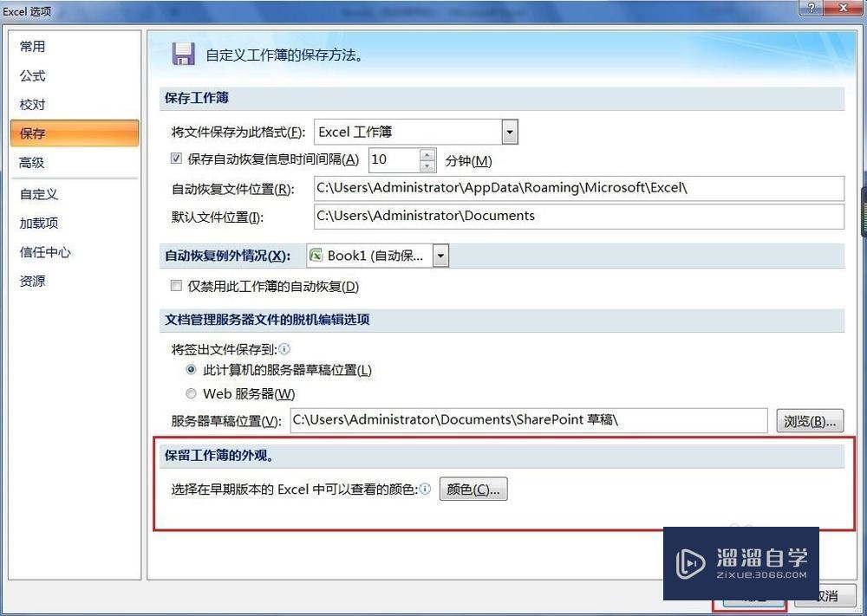The image size is (867, 616).
Task: Click info icon next to 将签出文件保存到
Action: click(x=285, y=349)
